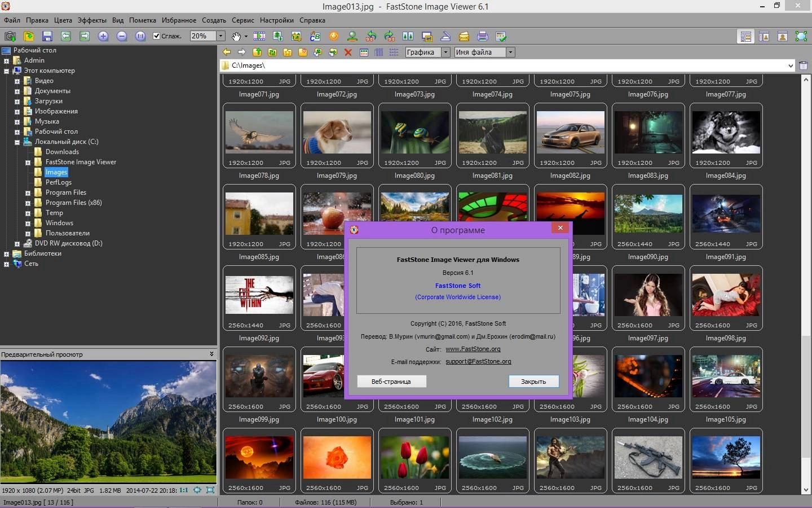Screen dimensions: 812x508
Task: Open the clone stamp tool icon
Action: click(x=352, y=36)
